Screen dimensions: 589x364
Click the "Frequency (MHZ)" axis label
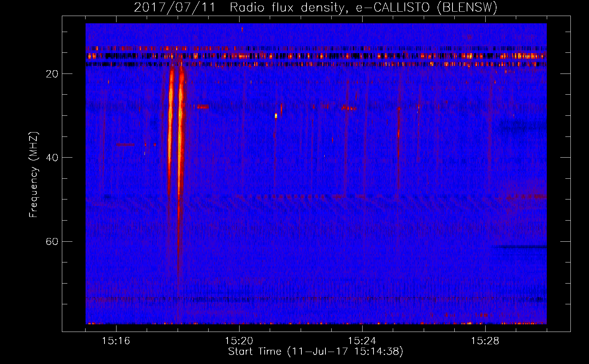[33, 174]
